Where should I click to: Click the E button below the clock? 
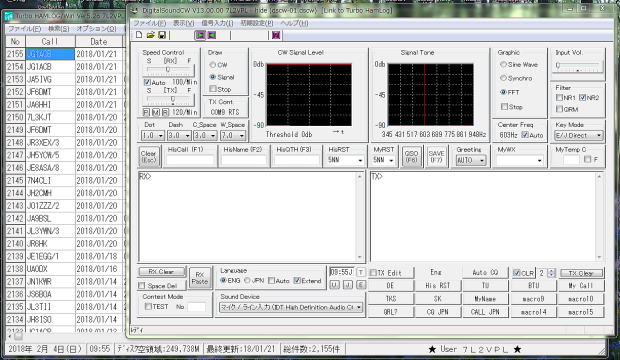point(361,284)
